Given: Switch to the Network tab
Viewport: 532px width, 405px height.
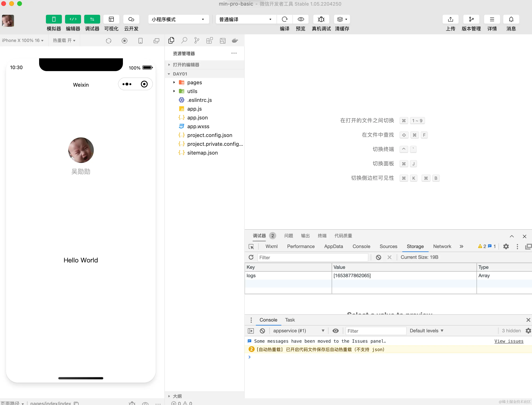Looking at the screenshot, I should pyautogui.click(x=442, y=246).
